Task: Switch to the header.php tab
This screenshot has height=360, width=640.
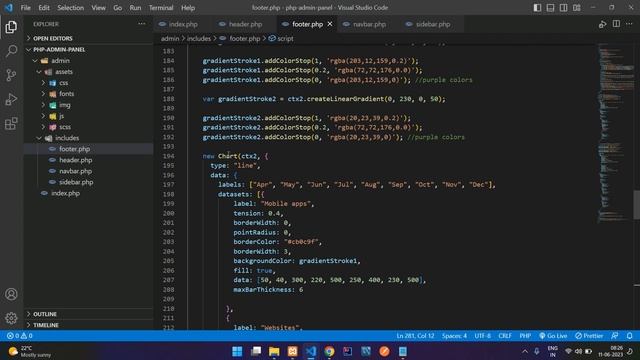Action: [245, 24]
